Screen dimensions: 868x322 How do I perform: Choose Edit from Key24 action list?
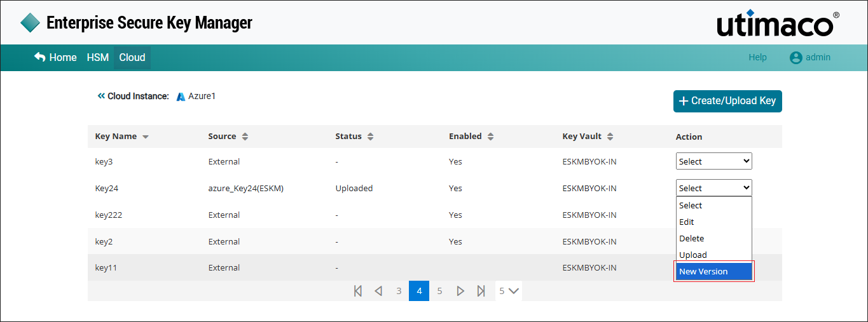pyautogui.click(x=714, y=222)
